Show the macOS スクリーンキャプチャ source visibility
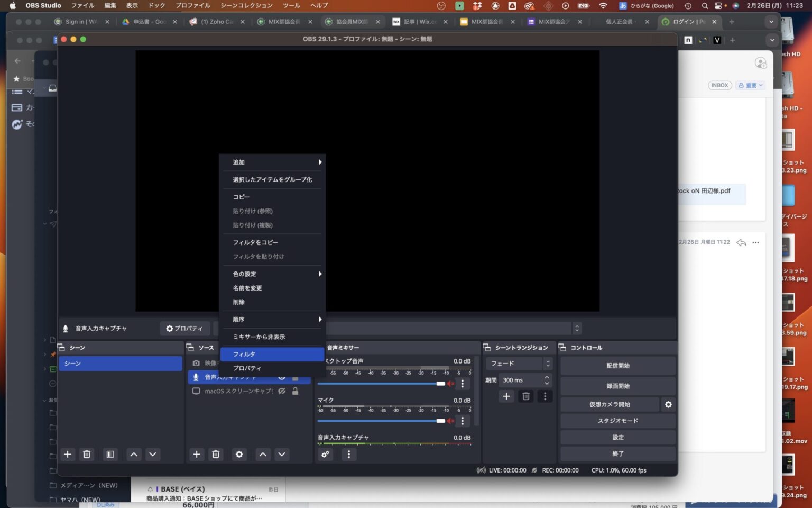 [281, 391]
